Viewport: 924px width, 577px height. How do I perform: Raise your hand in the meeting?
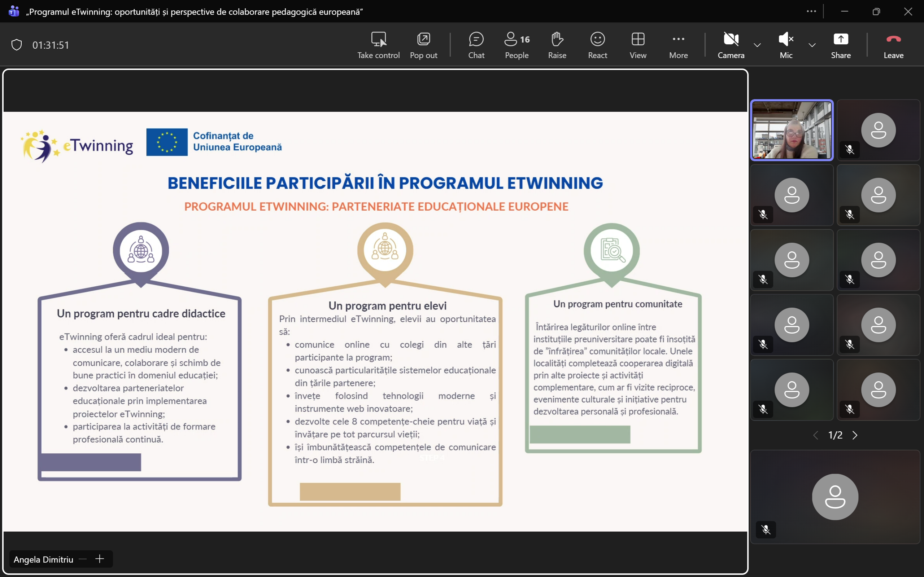pos(557,45)
